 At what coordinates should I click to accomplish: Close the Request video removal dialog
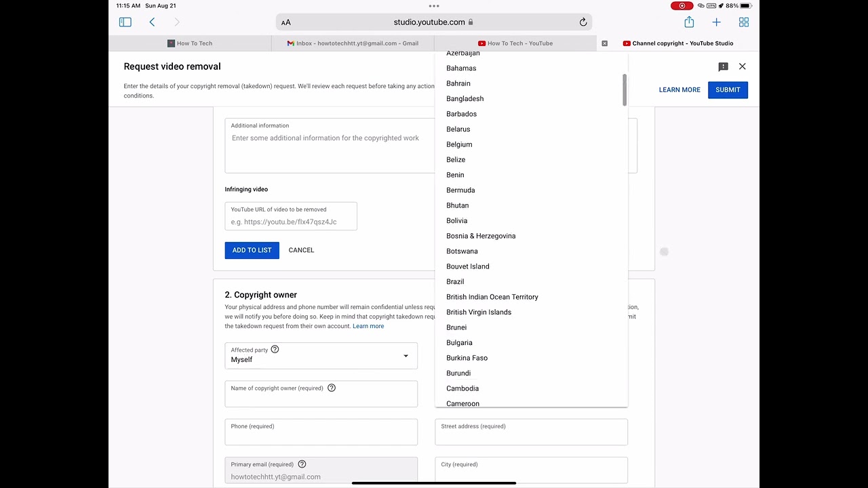click(x=743, y=66)
